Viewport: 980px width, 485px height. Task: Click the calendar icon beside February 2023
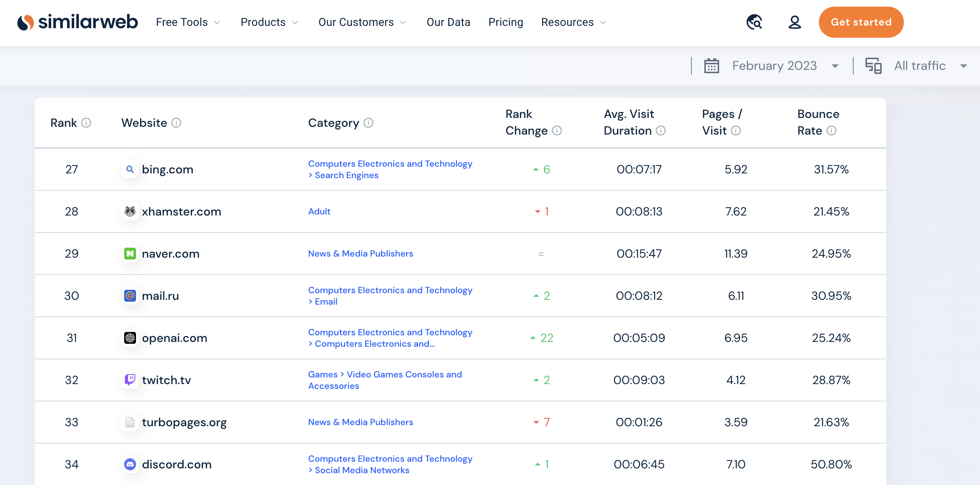click(711, 66)
